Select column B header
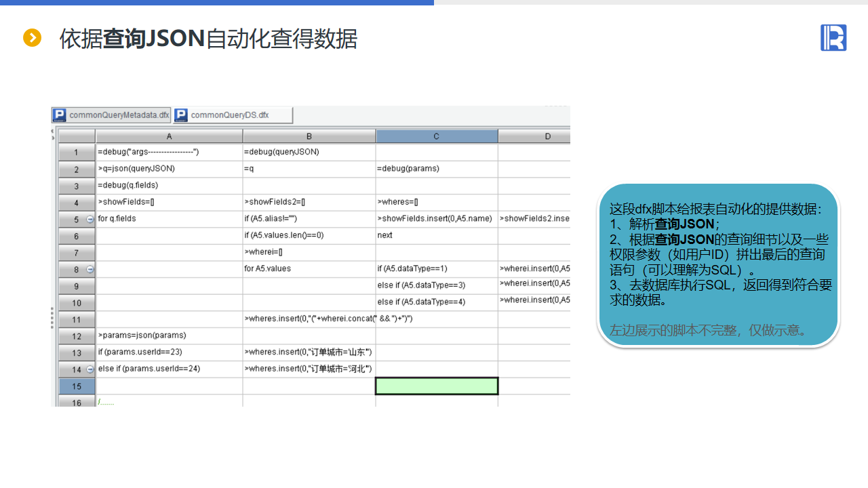The width and height of the screenshot is (868, 488). [309, 136]
